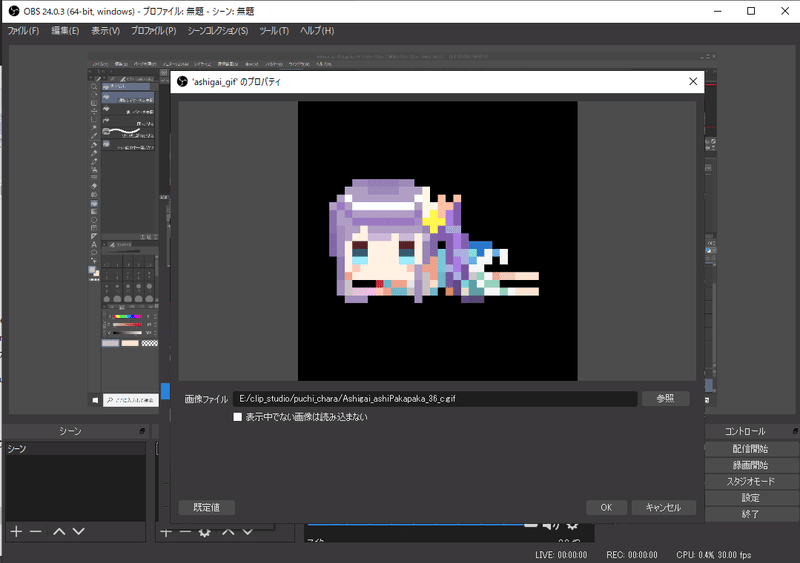Screen dimensions: 800x563
Task: Select the シーン item in scene list
Action: [x=76, y=449]
